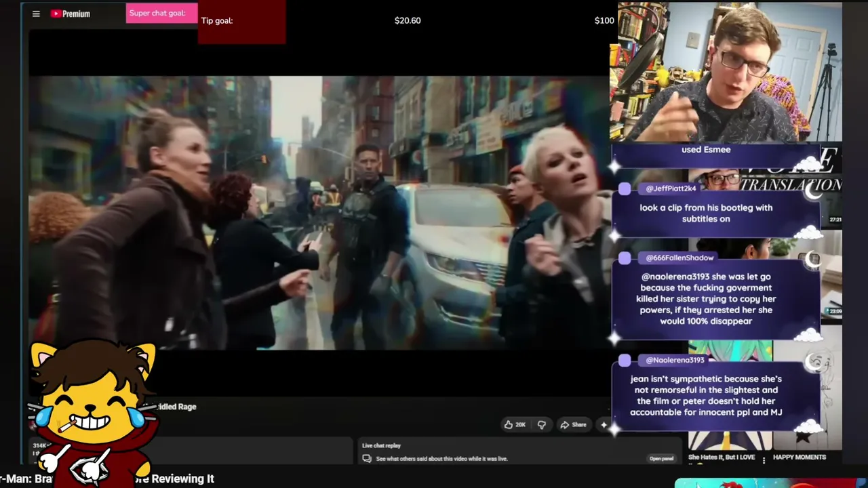Dislike the video using thumbs-down icon
The height and width of the screenshot is (488, 868).
541,425
